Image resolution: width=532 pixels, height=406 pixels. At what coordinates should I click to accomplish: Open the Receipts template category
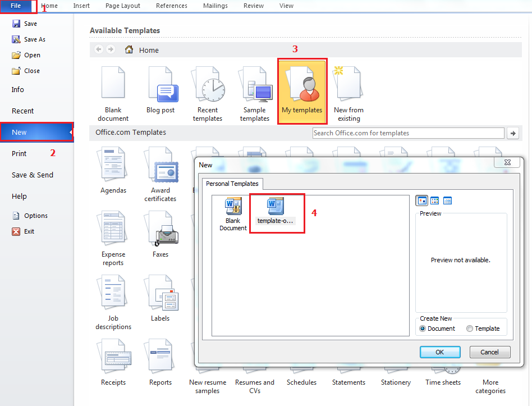(x=113, y=362)
